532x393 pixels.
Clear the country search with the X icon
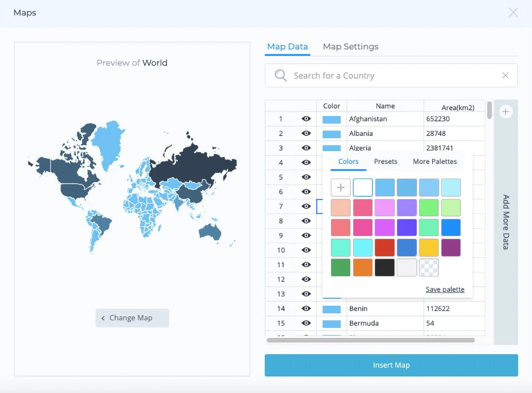click(505, 75)
